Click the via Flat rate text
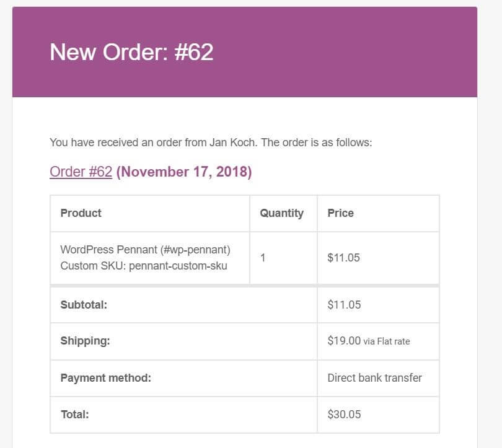 (x=387, y=341)
